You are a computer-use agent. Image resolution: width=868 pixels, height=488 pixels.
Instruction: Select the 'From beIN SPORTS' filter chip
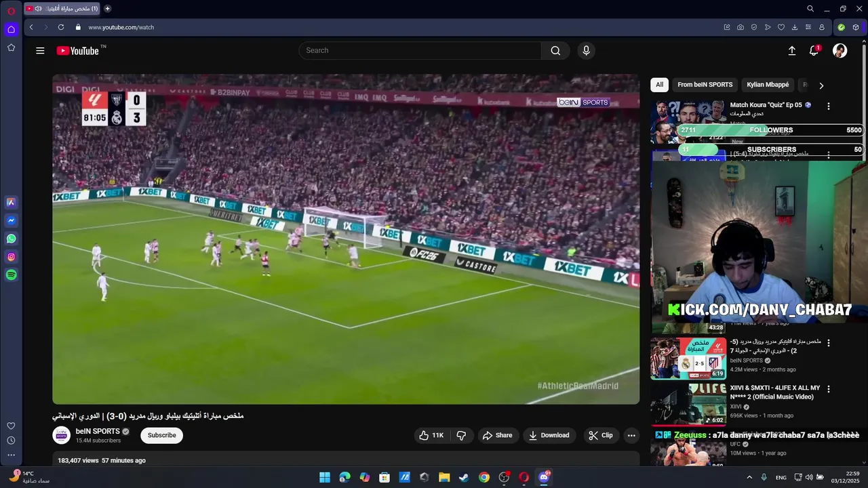point(705,85)
